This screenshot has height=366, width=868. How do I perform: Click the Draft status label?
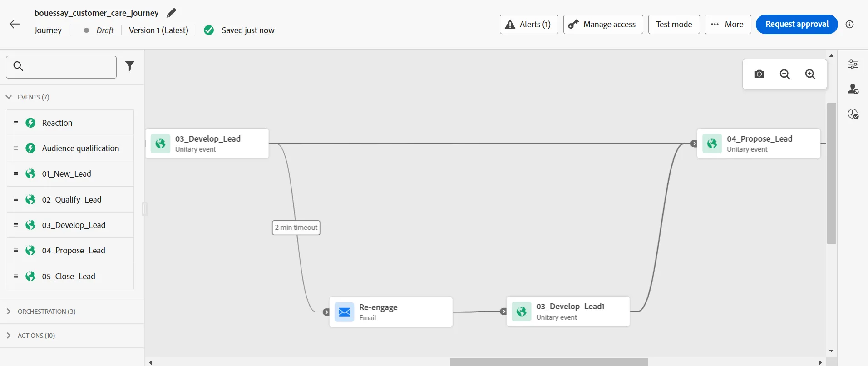[x=105, y=30]
